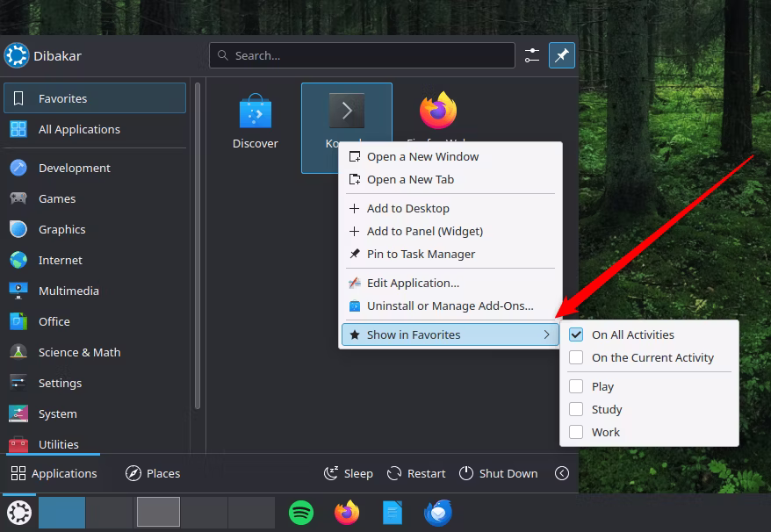The height and width of the screenshot is (532, 771).
Task: Click the Restart button
Action: 417,473
